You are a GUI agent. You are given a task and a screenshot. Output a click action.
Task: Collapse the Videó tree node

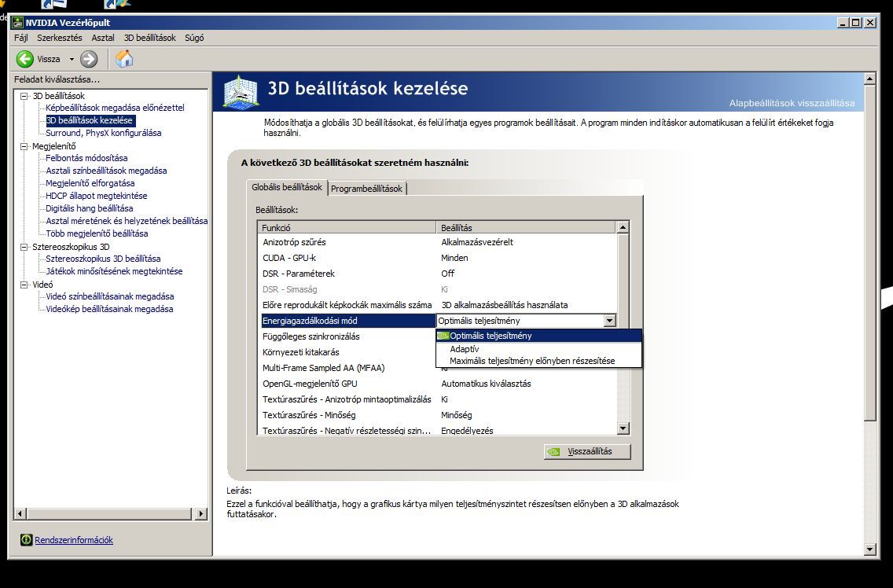pyautogui.click(x=24, y=285)
